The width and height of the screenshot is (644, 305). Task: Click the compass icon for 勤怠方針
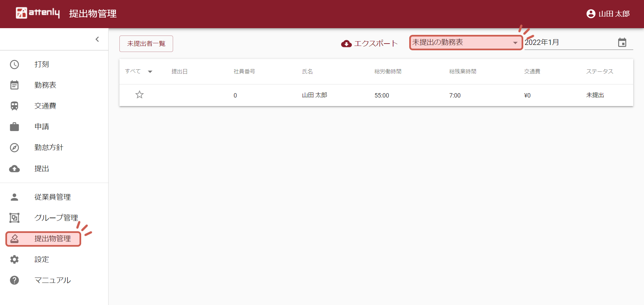[x=14, y=147]
